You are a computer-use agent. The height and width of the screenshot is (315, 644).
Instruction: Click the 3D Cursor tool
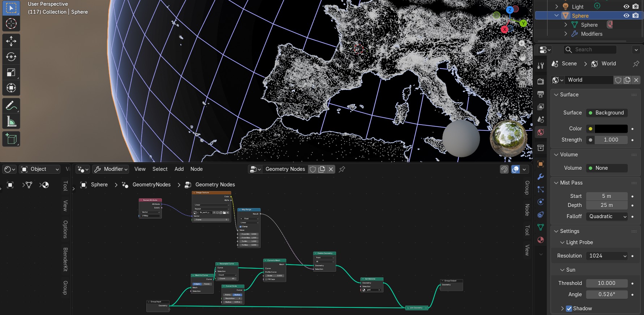(11, 24)
